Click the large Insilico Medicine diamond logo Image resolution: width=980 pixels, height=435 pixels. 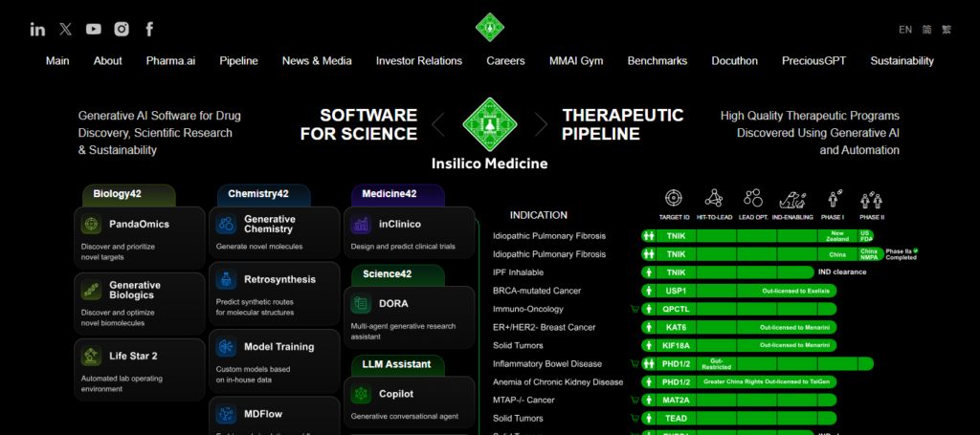click(x=489, y=124)
